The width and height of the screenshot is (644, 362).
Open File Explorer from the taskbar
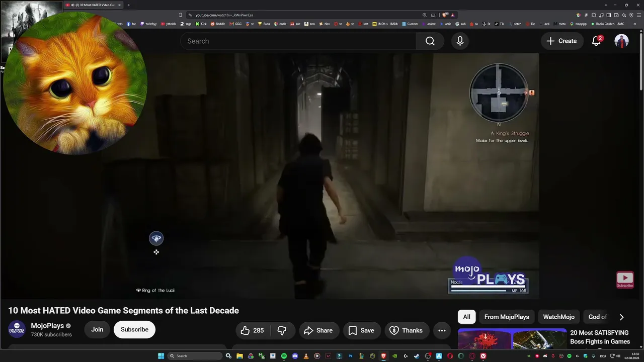[239, 356]
